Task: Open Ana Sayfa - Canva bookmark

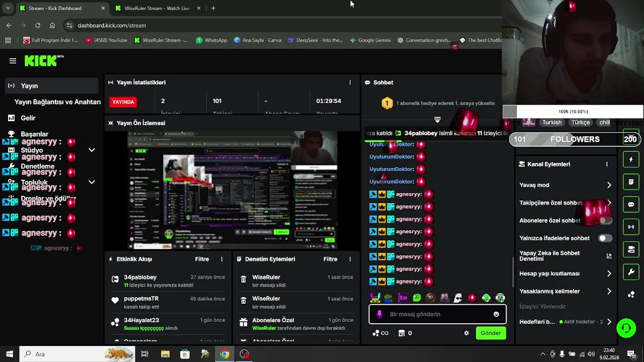Action: [x=258, y=40]
